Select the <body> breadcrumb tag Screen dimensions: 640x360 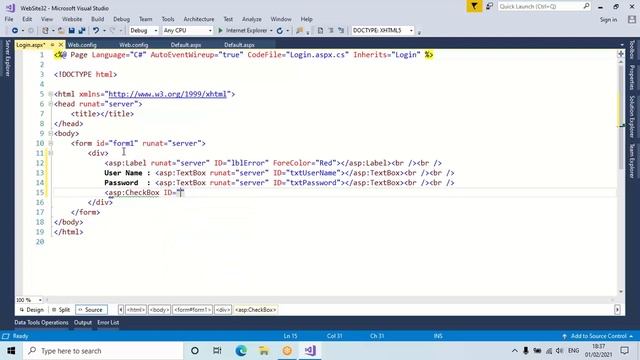(159, 310)
